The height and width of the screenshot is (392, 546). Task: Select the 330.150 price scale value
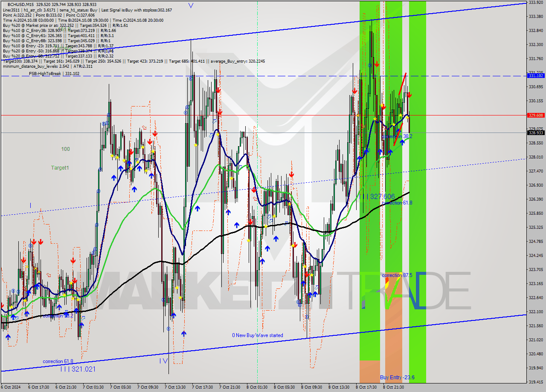click(536, 101)
